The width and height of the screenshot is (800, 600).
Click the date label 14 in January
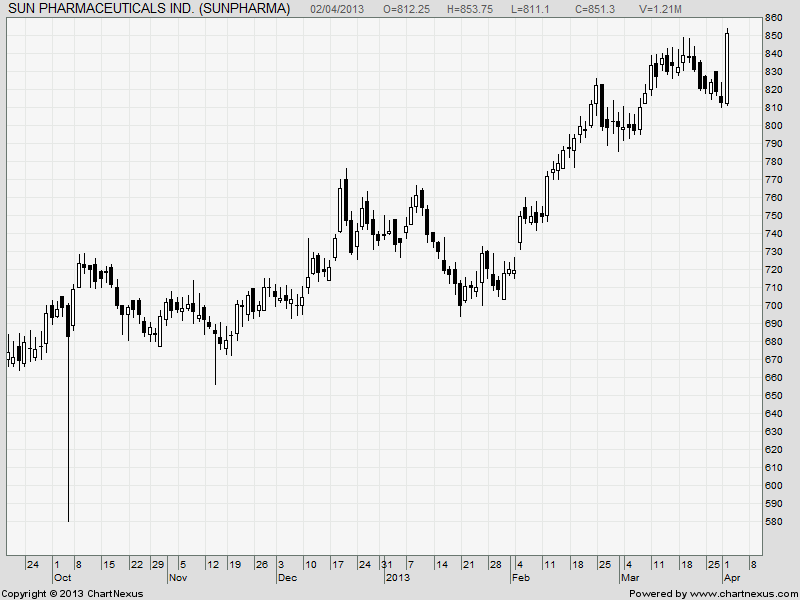[442, 565]
